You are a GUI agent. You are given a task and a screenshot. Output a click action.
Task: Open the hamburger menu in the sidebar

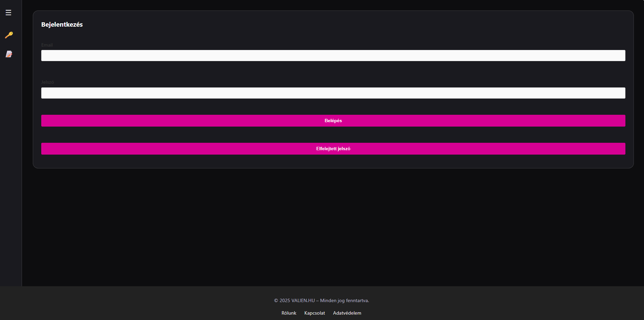[8, 13]
